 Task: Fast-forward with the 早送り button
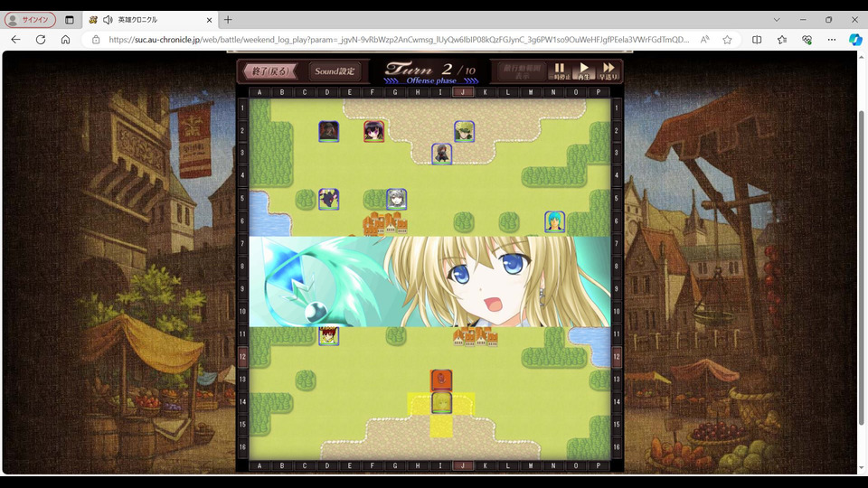coord(609,70)
